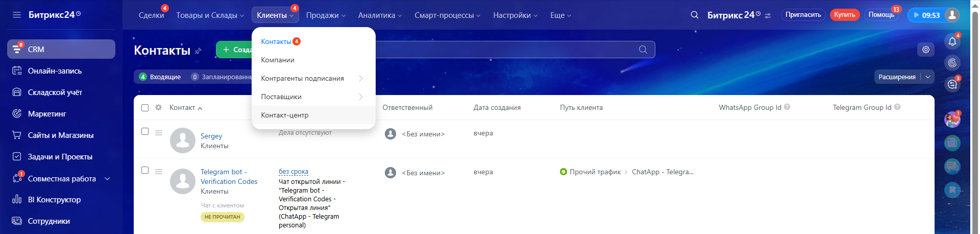Toggle the hamburger menu in sidebar header
Screen dimensions: 980x234
(x=17, y=15)
